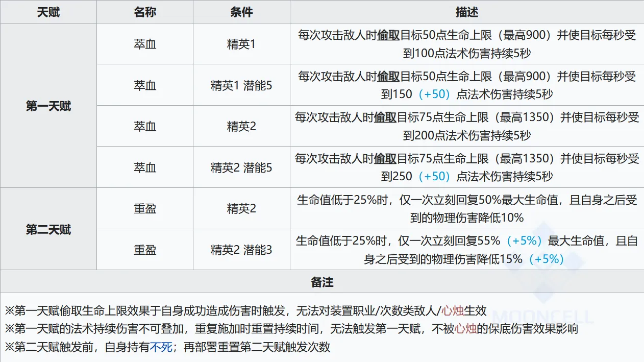644x362 pixels.
Task: Click the 备注 section header
Action: coord(322,281)
